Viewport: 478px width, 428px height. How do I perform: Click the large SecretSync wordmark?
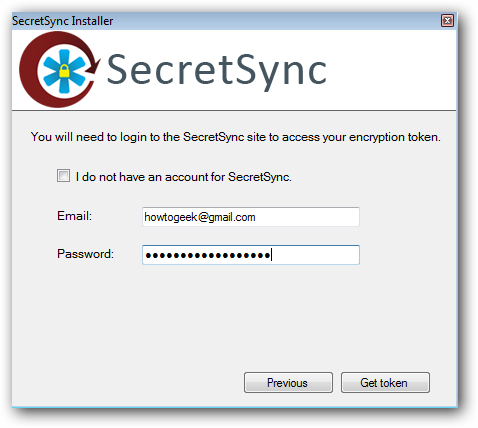click(x=217, y=71)
